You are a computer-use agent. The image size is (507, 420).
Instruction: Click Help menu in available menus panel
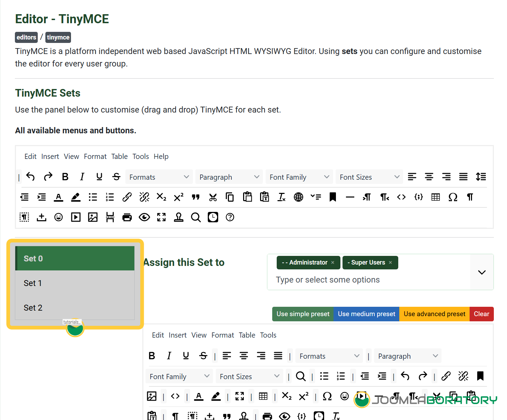point(161,157)
